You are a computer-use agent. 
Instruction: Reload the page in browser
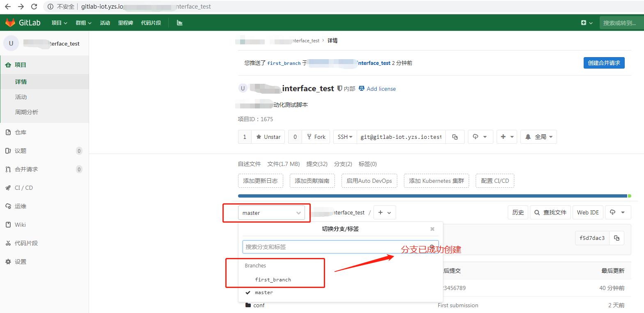pyautogui.click(x=34, y=7)
